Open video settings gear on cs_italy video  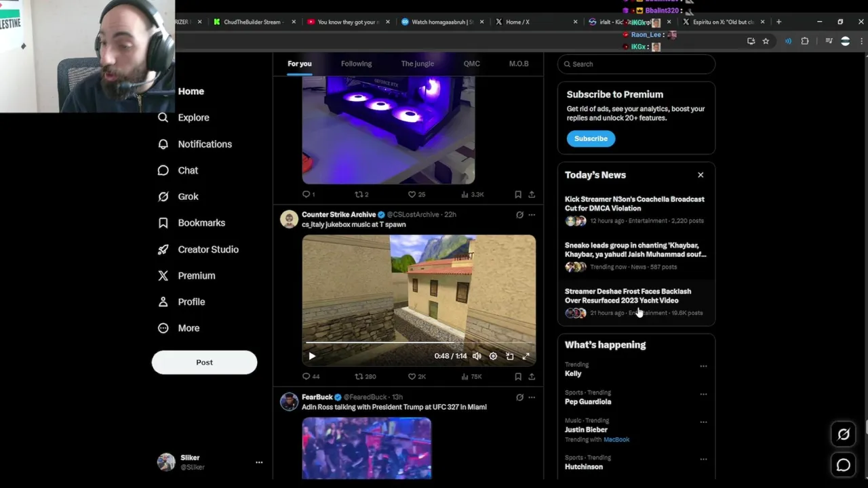pos(493,356)
